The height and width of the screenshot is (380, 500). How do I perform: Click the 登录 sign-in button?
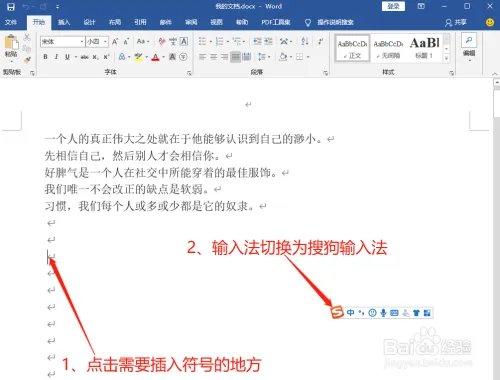pyautogui.click(x=393, y=6)
